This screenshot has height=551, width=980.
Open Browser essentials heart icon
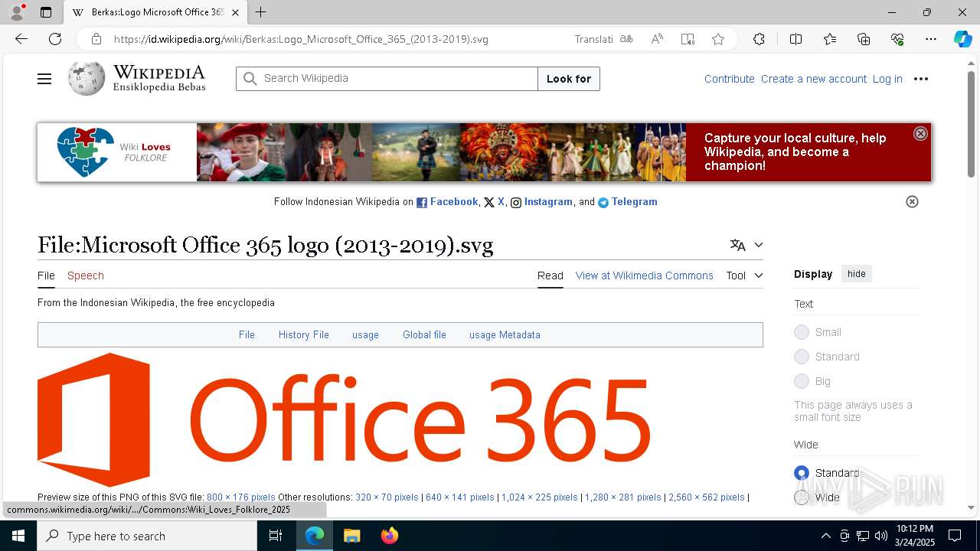point(897,39)
